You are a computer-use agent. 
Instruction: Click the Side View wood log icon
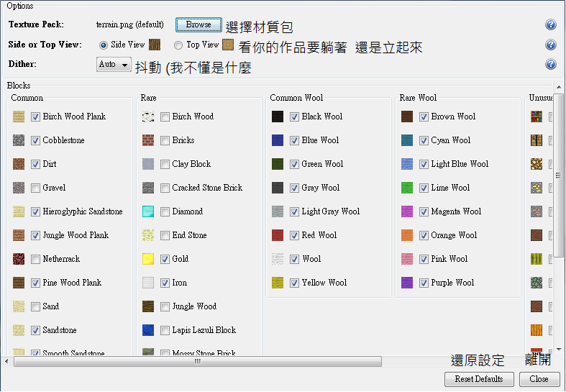tap(155, 45)
